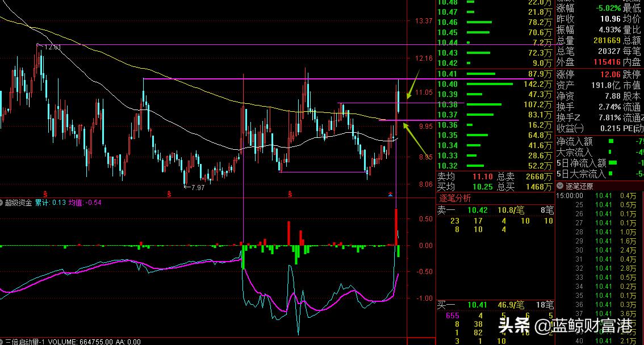Open the 超级资金 indicator settings icon

[1, 203]
